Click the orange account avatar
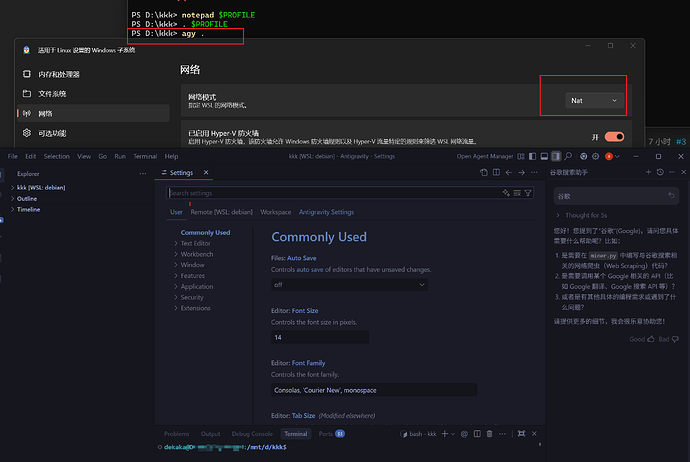This screenshot has height=462, width=690. pyautogui.click(x=609, y=156)
